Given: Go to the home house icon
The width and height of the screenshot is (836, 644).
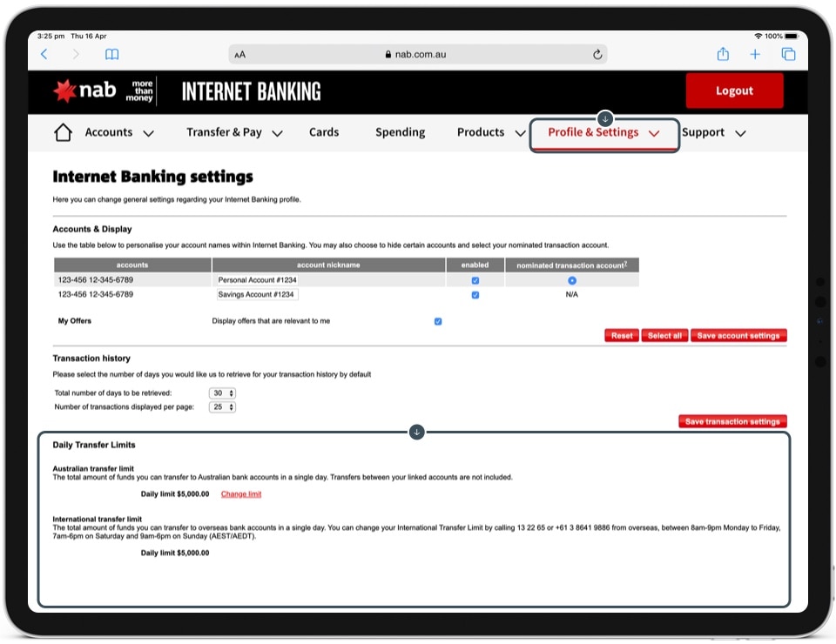Looking at the screenshot, I should coord(63,132).
